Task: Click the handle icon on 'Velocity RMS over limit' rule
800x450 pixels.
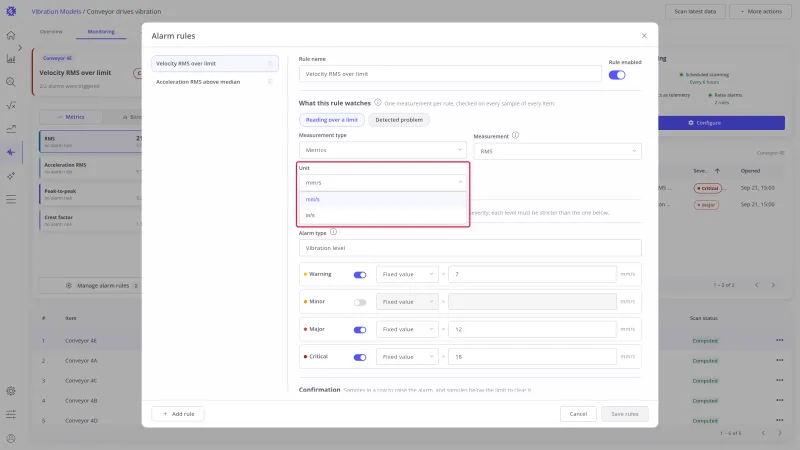Action: (270, 64)
